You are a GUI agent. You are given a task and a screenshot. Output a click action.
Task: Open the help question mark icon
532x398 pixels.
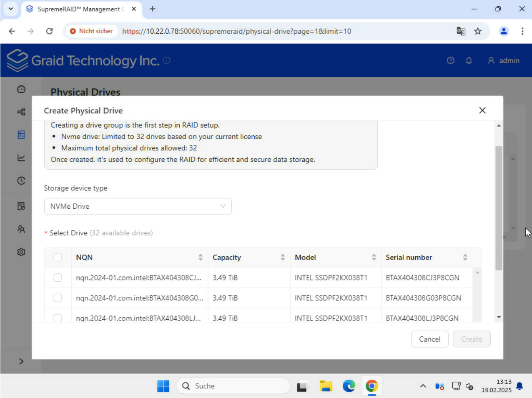click(x=450, y=60)
